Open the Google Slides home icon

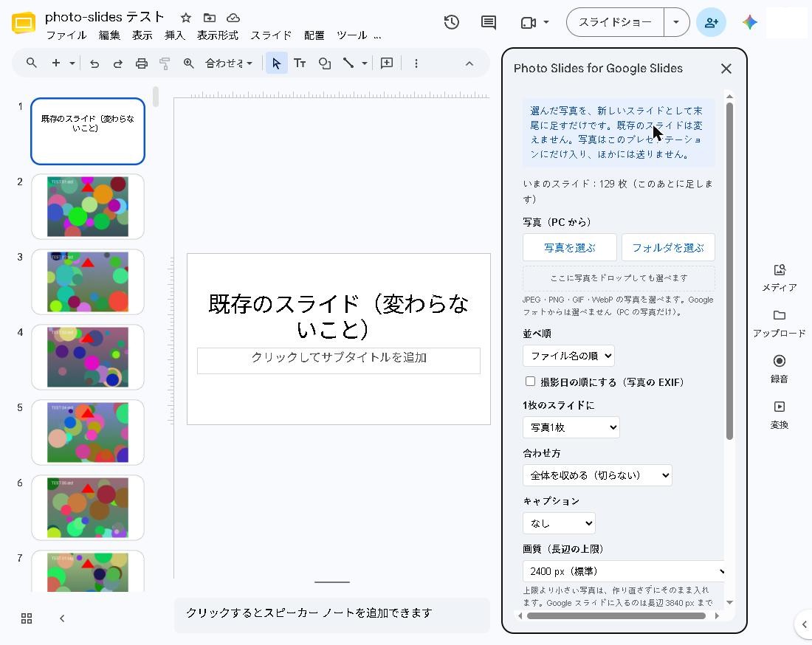coord(24,23)
